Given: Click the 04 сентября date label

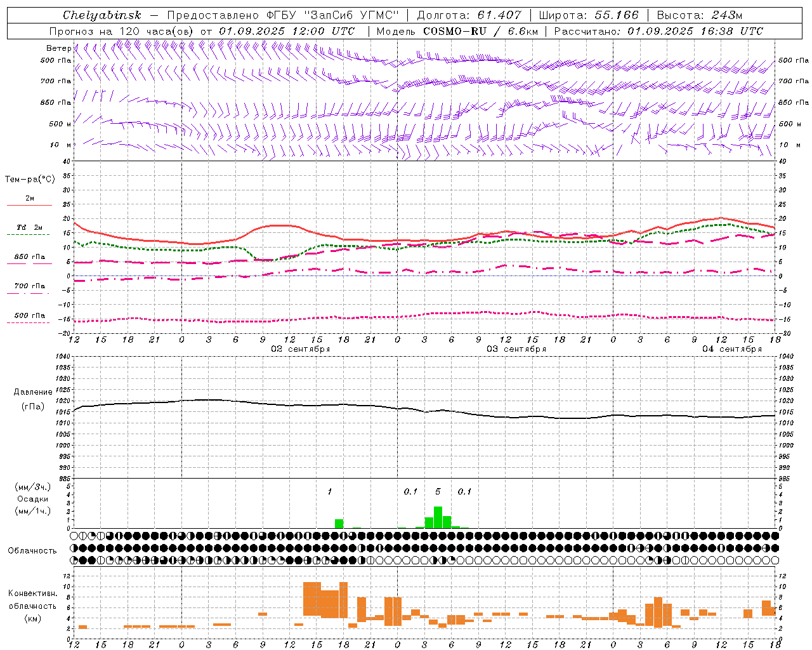Looking at the screenshot, I should coord(732,349).
